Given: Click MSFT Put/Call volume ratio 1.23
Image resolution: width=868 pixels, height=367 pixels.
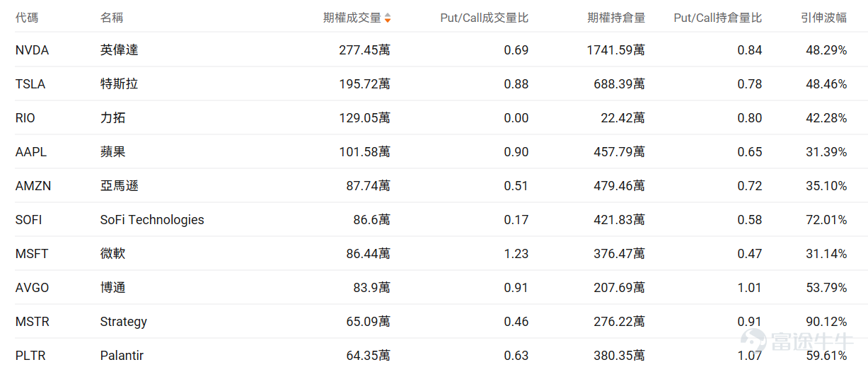Looking at the screenshot, I should [x=516, y=254].
